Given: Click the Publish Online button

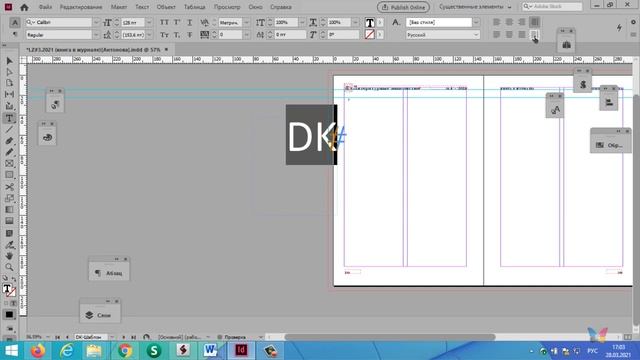Looking at the screenshot, I should [x=403, y=7].
